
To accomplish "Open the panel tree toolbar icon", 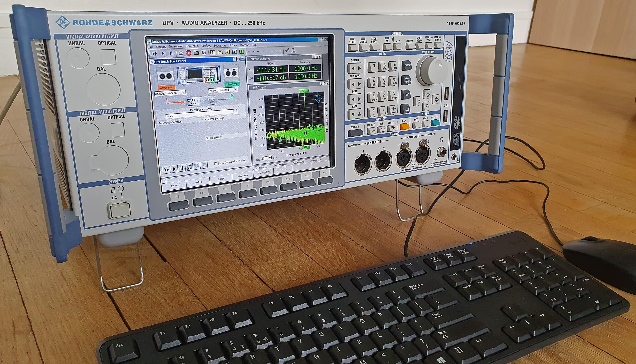I will pos(294,51).
